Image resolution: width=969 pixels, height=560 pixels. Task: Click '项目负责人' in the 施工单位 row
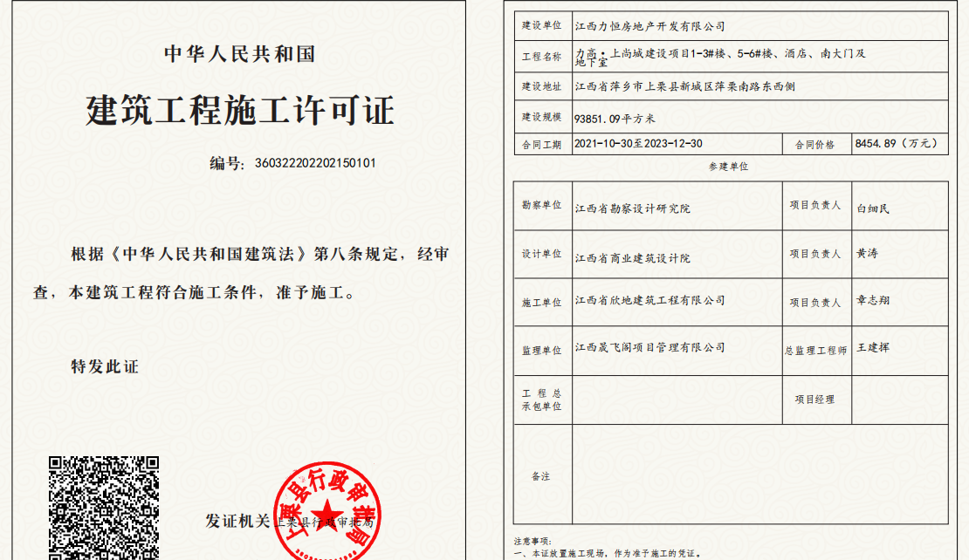(x=815, y=303)
